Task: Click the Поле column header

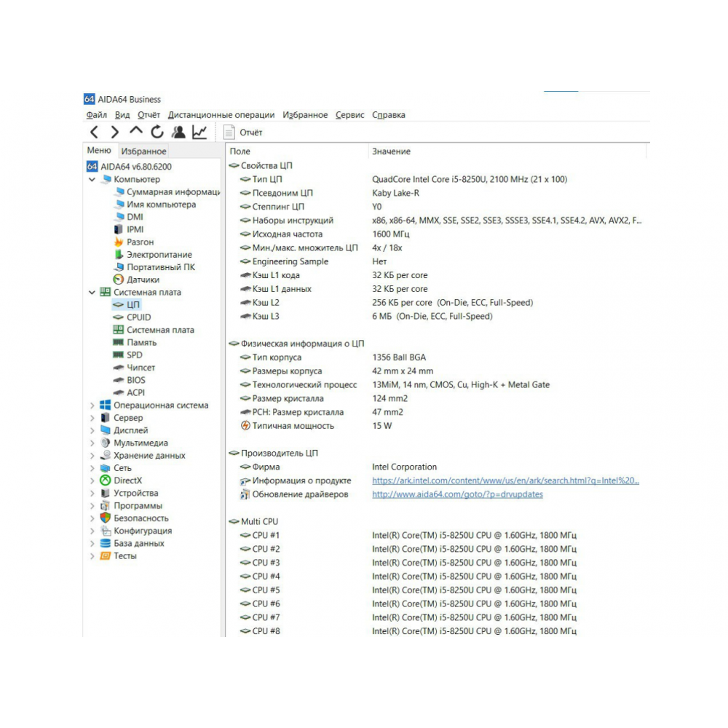Action: click(240, 151)
